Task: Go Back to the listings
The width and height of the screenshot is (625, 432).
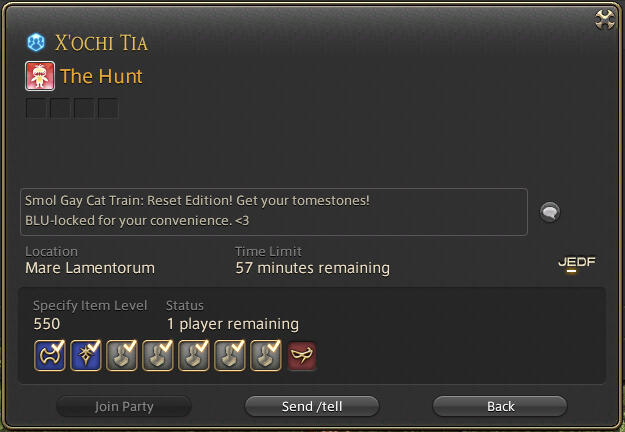Action: click(500, 406)
